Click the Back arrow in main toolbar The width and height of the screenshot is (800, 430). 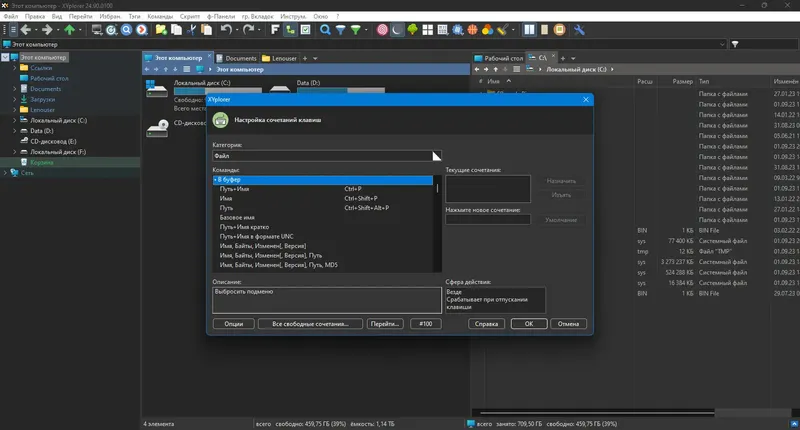26,30
